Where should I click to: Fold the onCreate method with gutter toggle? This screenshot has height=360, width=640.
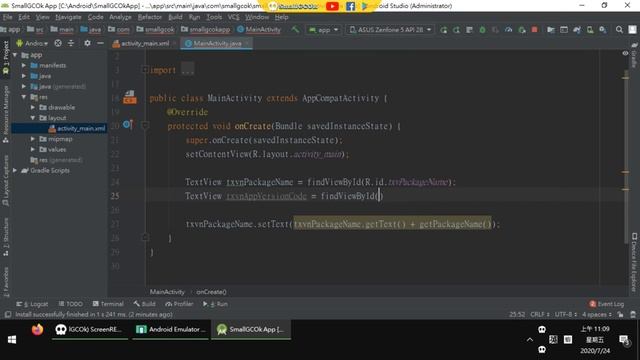[x=144, y=126]
